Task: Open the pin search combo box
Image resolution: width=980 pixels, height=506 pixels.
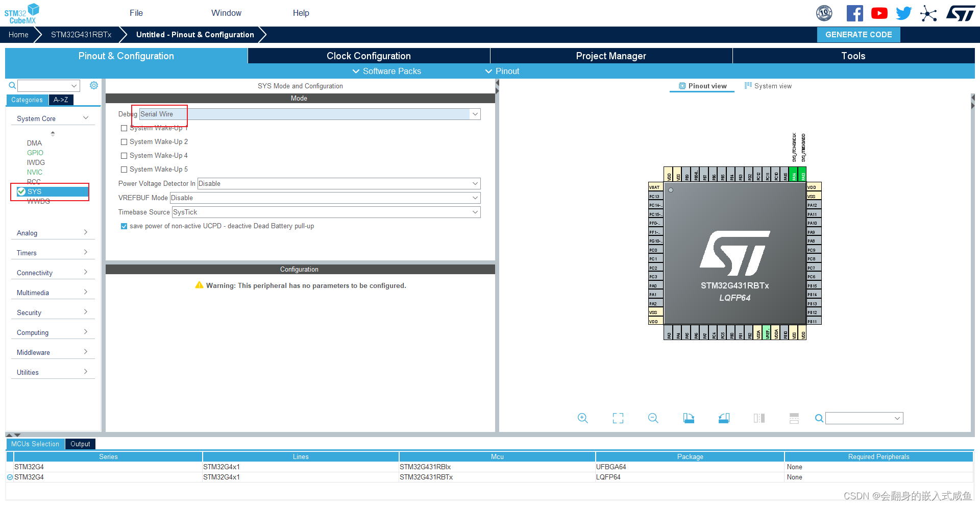Action: 864,418
